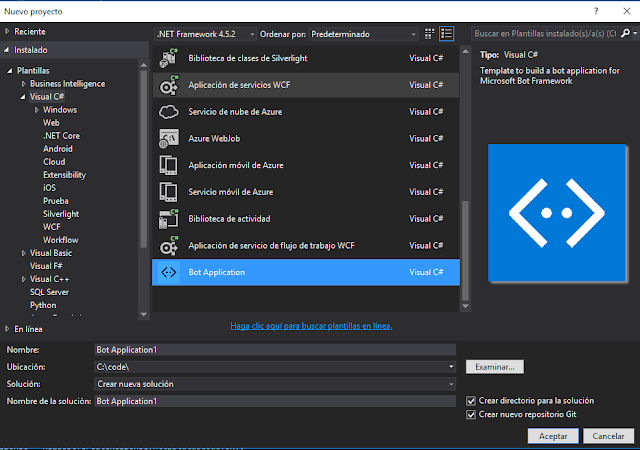Image resolution: width=640 pixels, height=450 pixels.
Task: Open the Ordenar por Predeterminado dropdown
Action: pos(363,34)
